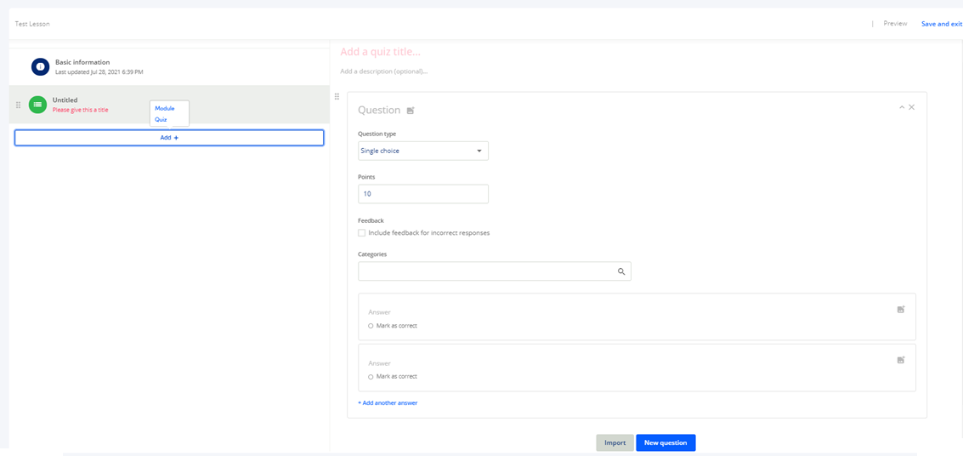Open the Question type dropdown
The image size is (980, 462).
coord(423,151)
